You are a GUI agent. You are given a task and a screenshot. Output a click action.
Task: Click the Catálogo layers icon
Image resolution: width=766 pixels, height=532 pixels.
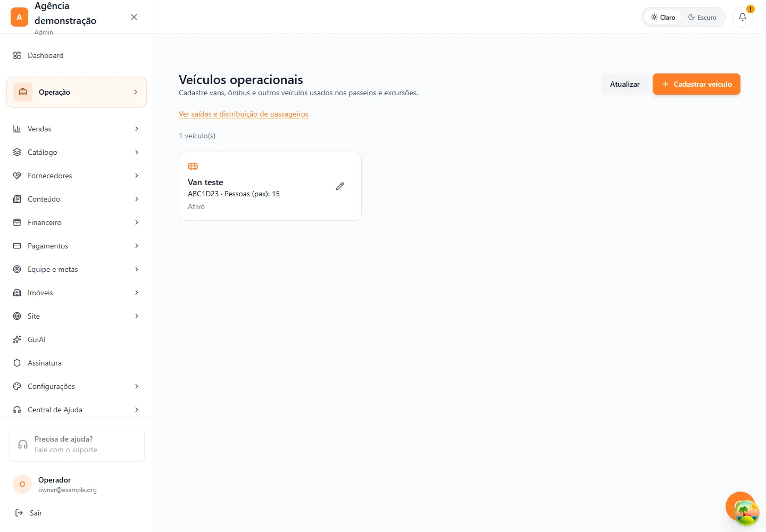click(17, 152)
